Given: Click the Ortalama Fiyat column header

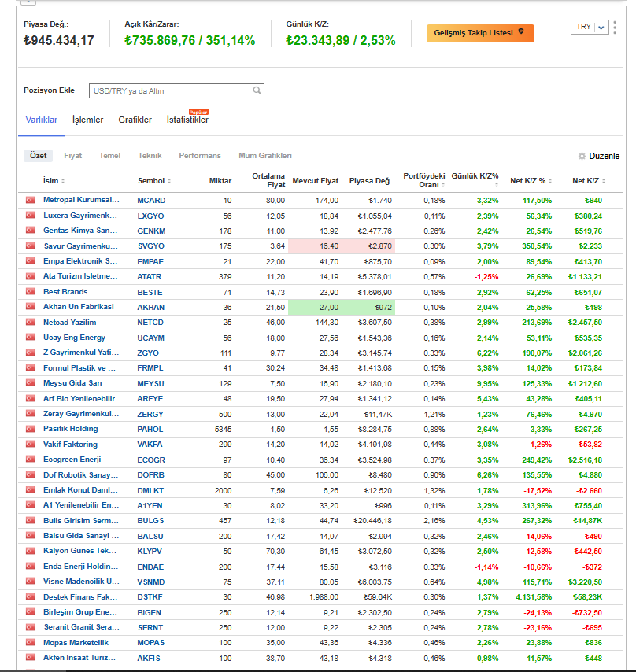Looking at the screenshot, I should tap(268, 180).
